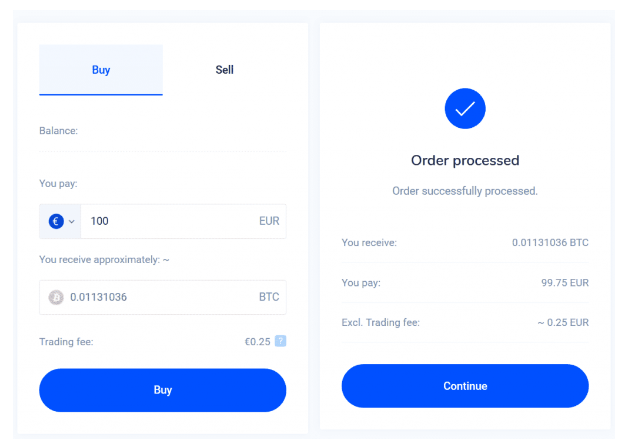Image resolution: width=626 pixels, height=442 pixels.
Task: Click the €0.25 trading fee amount
Action: point(258,341)
